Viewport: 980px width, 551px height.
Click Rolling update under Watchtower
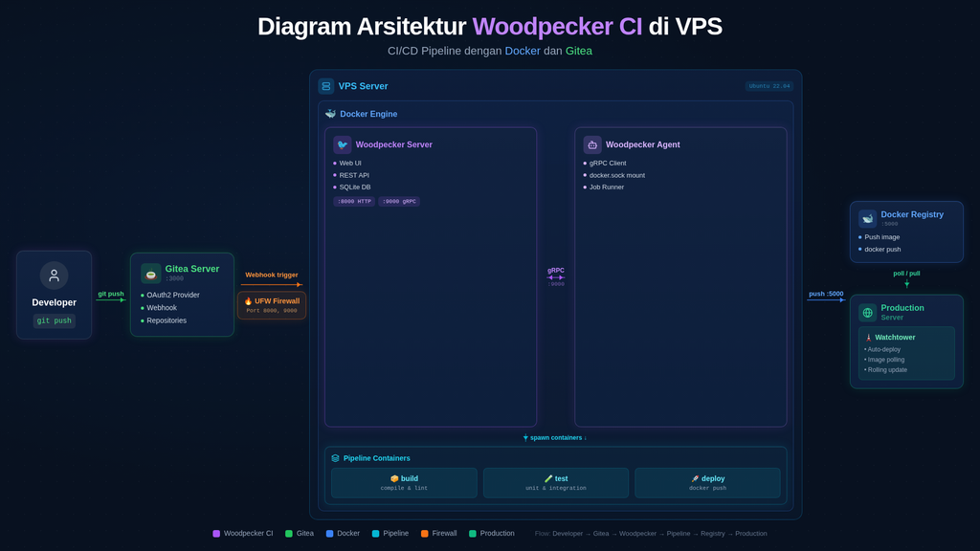887,370
